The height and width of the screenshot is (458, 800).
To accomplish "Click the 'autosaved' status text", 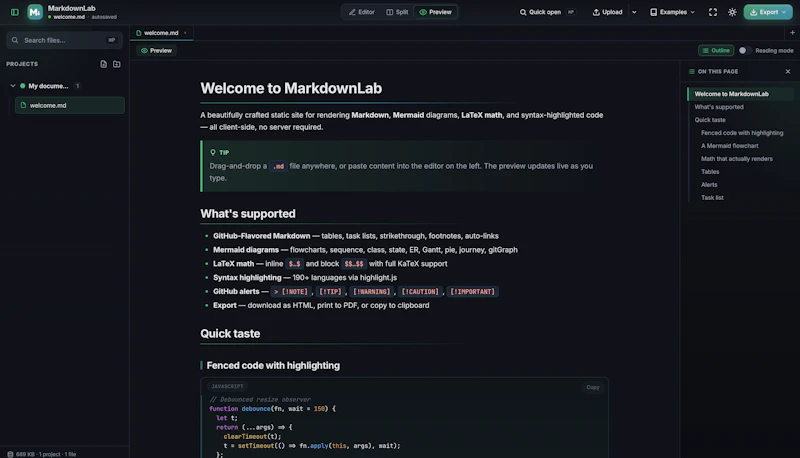I will pyautogui.click(x=104, y=17).
